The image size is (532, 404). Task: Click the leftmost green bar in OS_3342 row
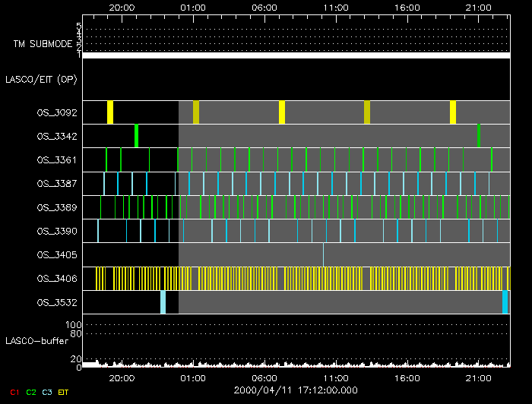136,136
